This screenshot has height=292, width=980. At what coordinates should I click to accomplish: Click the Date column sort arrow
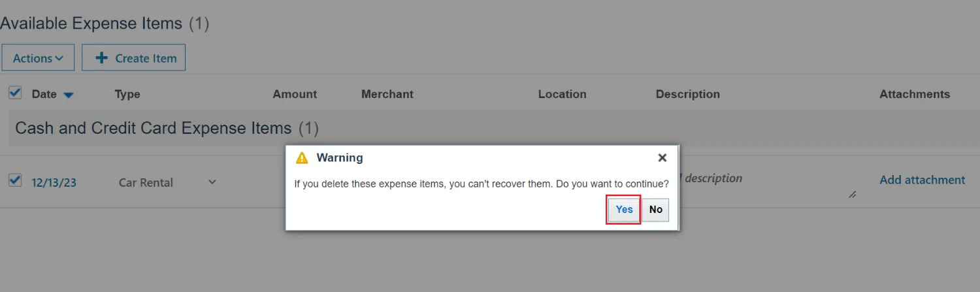click(x=69, y=95)
